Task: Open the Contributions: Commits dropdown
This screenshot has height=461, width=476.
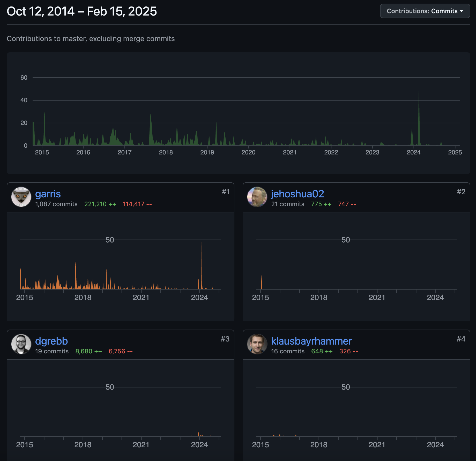Action: click(425, 11)
